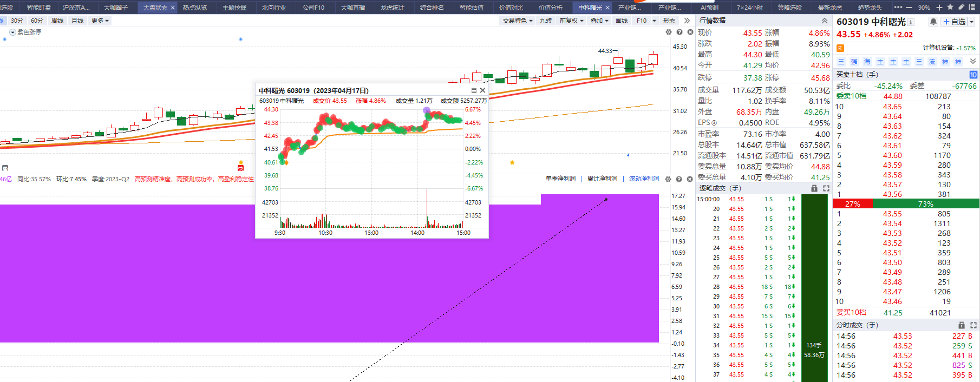The image size is (980, 382).
Task: Toggle the 紫色涨停 indicator dropdown circle
Action: click(12, 32)
